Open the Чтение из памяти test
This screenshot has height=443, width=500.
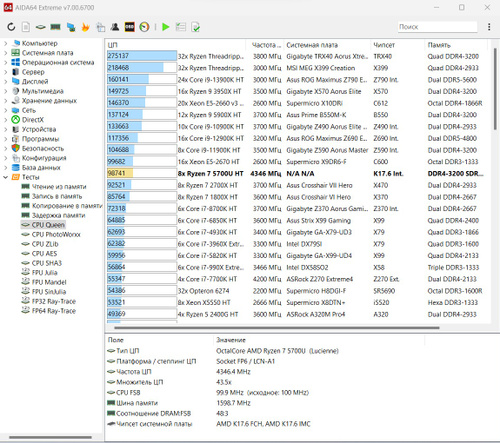tap(59, 187)
